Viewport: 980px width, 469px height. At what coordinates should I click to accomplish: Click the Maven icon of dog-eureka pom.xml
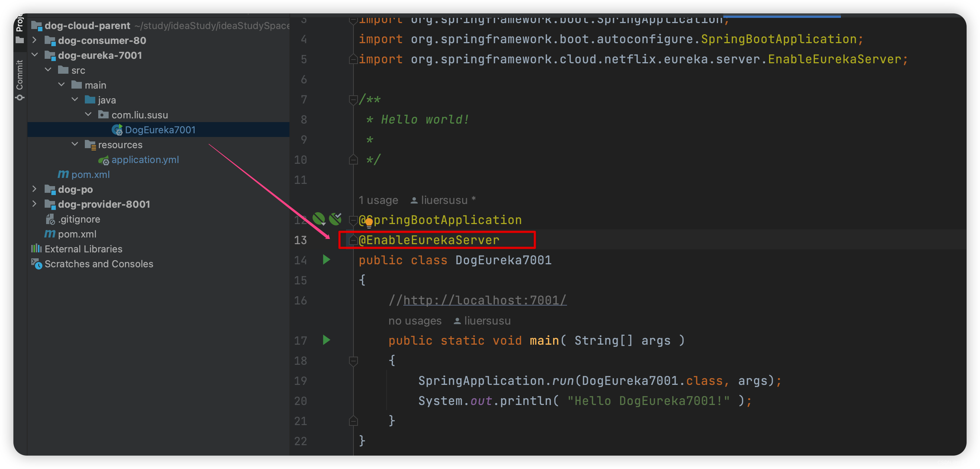point(63,174)
